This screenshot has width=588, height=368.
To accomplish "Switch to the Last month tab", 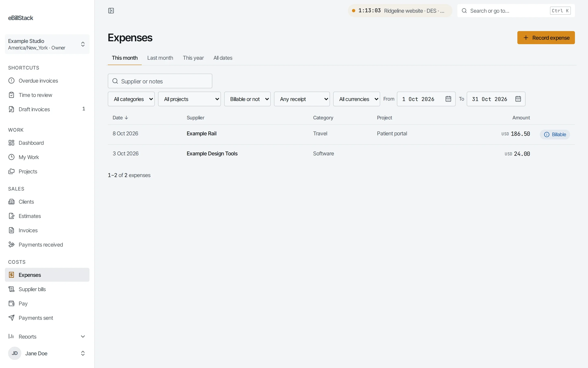I will [x=160, y=58].
